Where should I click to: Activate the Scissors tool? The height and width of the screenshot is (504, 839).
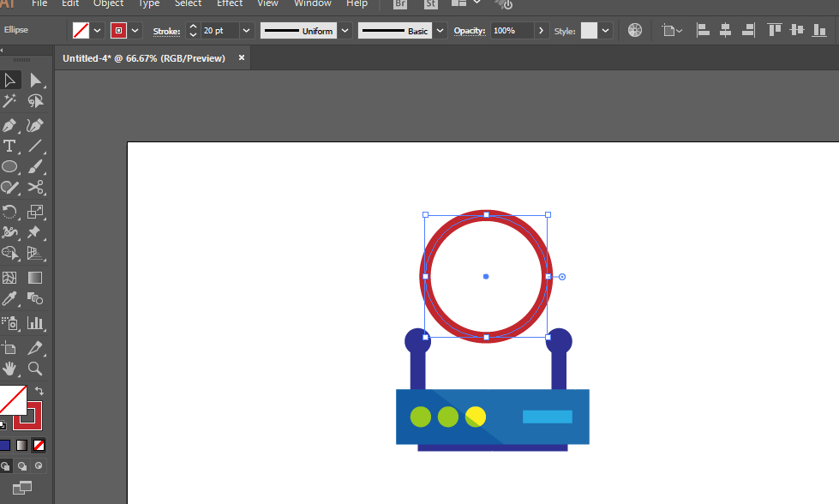tap(35, 188)
